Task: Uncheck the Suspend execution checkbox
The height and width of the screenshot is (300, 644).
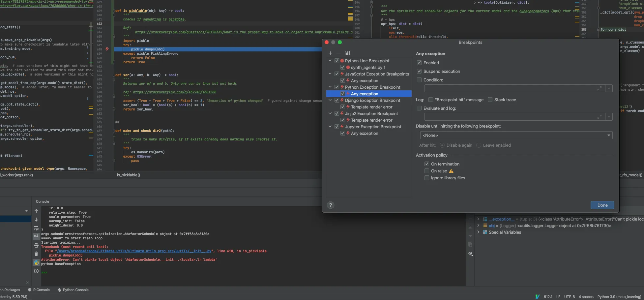Action: coord(419,71)
